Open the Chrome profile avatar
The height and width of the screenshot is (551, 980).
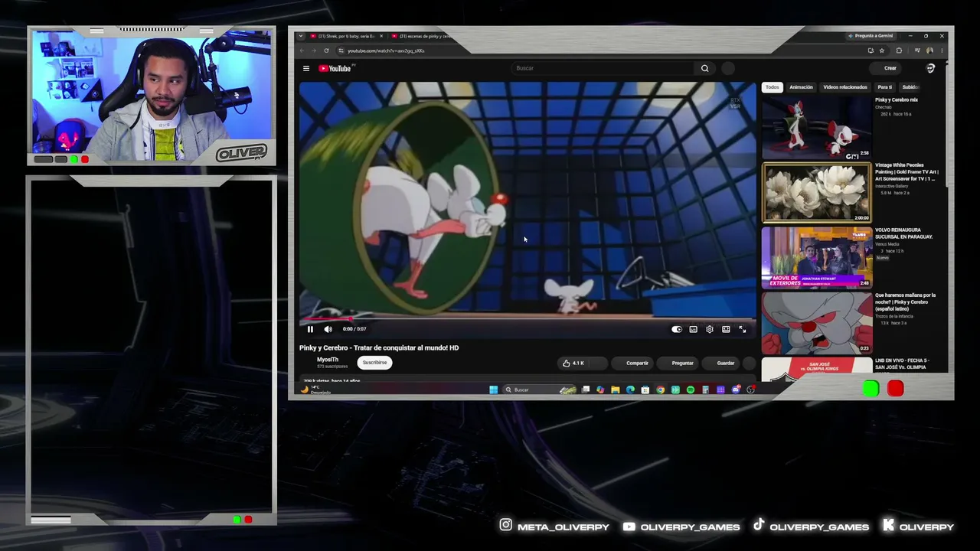(929, 51)
